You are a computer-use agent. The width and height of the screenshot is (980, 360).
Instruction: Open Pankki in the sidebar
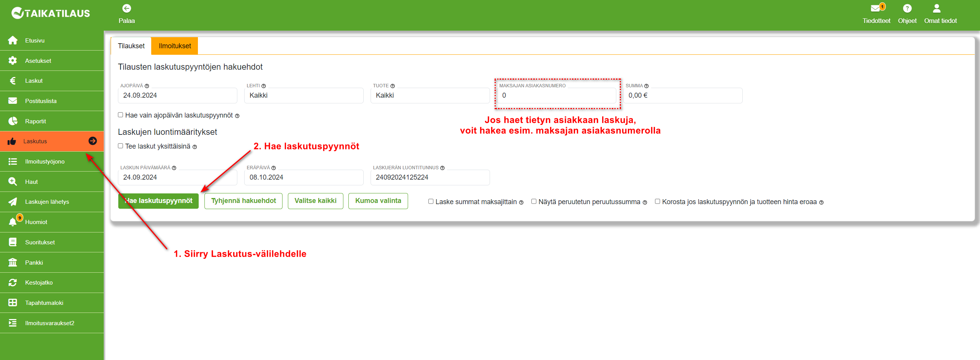tap(52, 262)
